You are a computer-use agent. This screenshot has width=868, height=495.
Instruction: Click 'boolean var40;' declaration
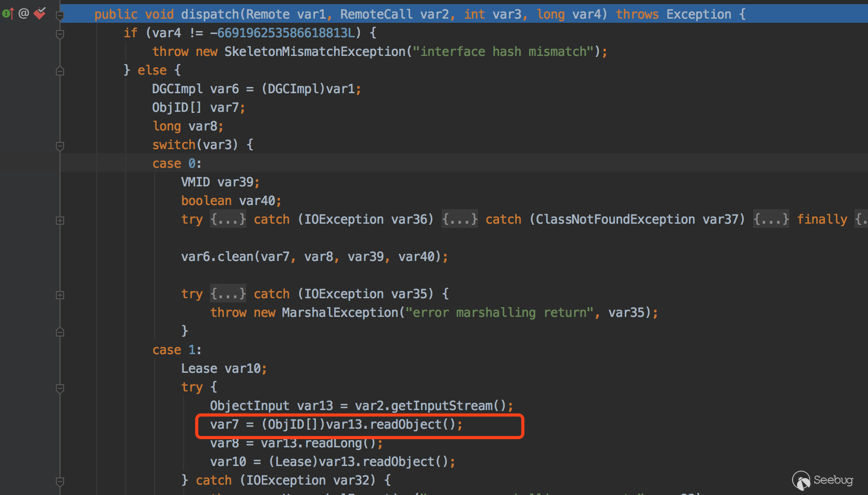tap(231, 201)
